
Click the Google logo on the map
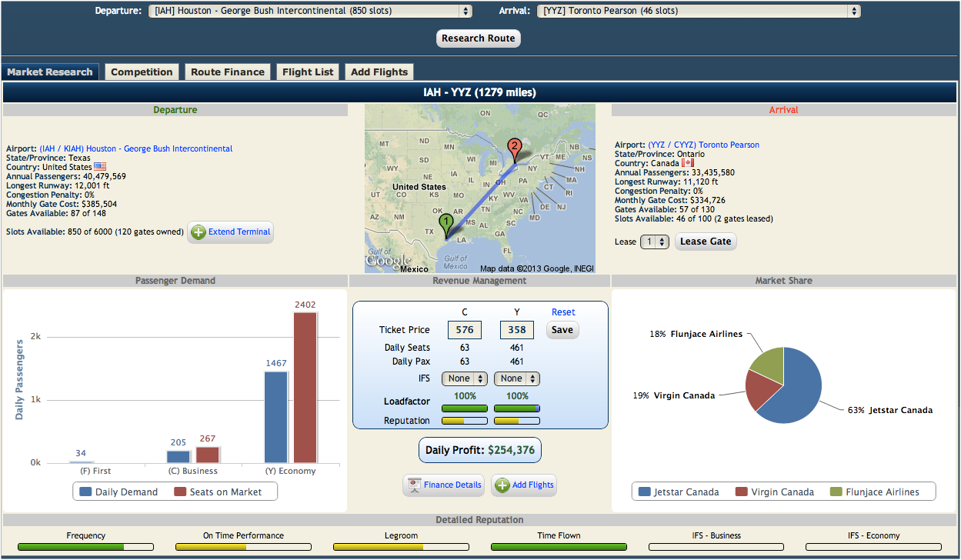(389, 262)
